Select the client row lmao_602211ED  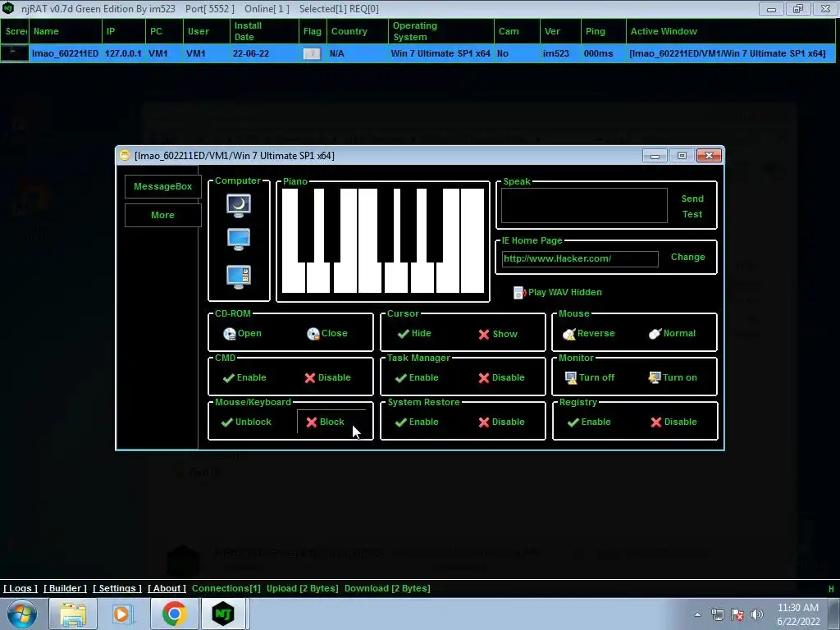click(418, 53)
